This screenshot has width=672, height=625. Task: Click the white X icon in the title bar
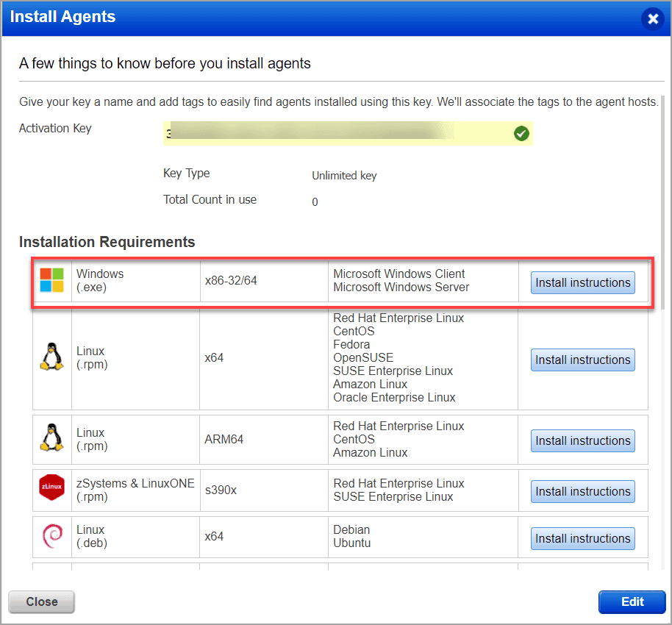tap(653, 19)
